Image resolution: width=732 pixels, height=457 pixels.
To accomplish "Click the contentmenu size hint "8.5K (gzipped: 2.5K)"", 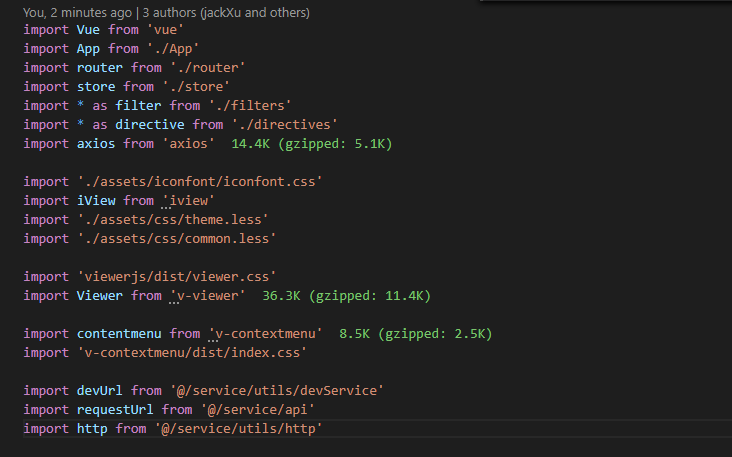I will [x=415, y=334].
